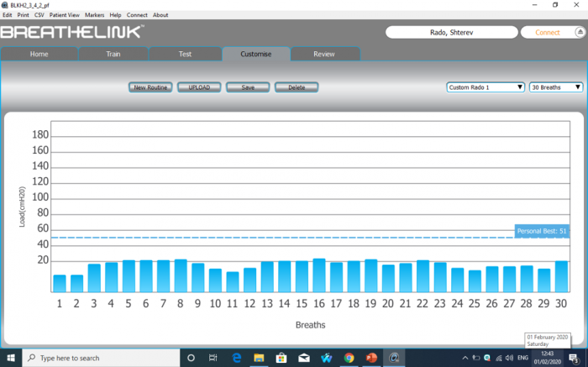Open the notification center icon
588x367 pixels.
click(574, 358)
